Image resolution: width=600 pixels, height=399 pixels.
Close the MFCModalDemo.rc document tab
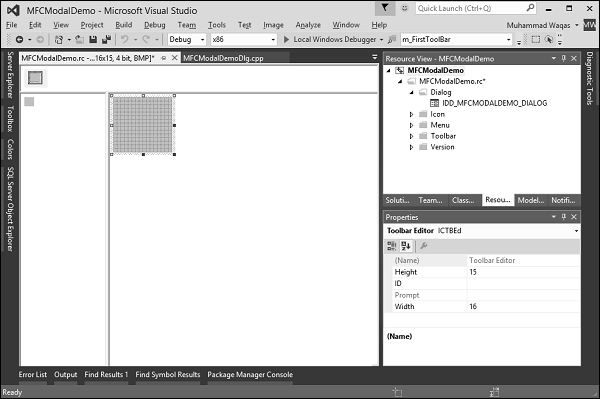pos(174,58)
